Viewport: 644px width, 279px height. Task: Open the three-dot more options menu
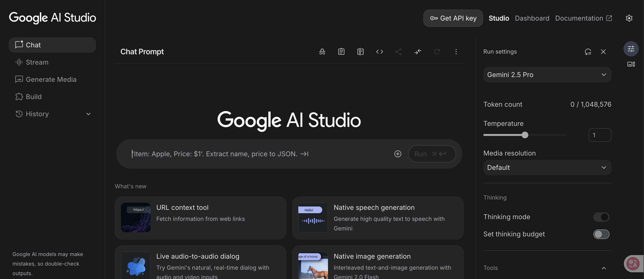[456, 51]
